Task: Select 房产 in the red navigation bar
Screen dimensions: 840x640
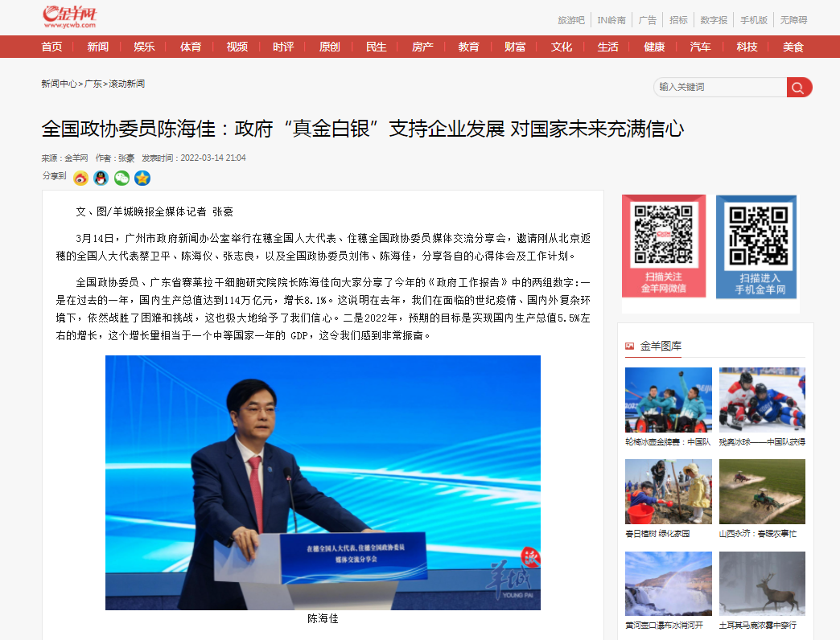Action: (x=422, y=47)
